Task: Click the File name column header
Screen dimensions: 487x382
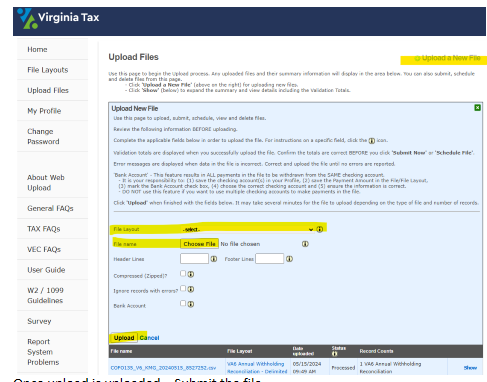Action: [121, 351]
